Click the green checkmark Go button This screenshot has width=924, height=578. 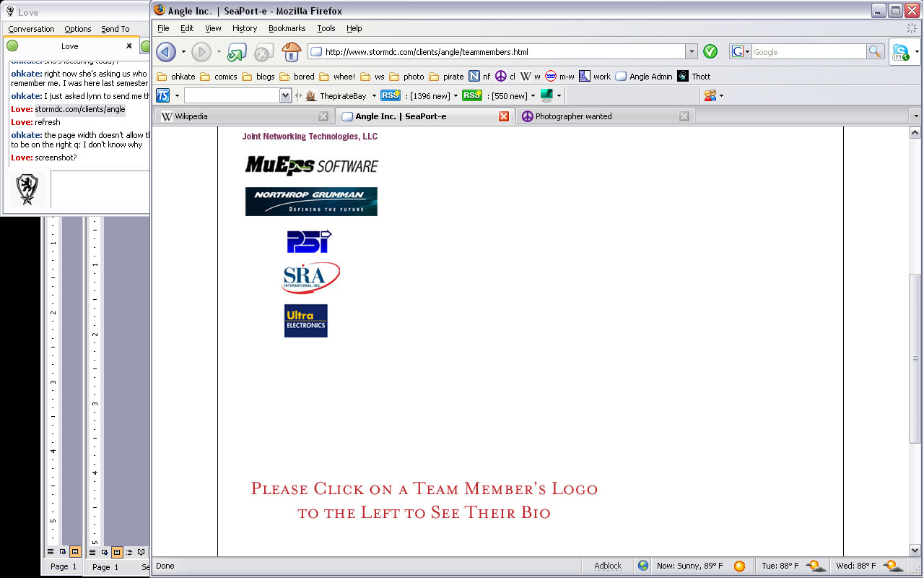[x=710, y=51]
